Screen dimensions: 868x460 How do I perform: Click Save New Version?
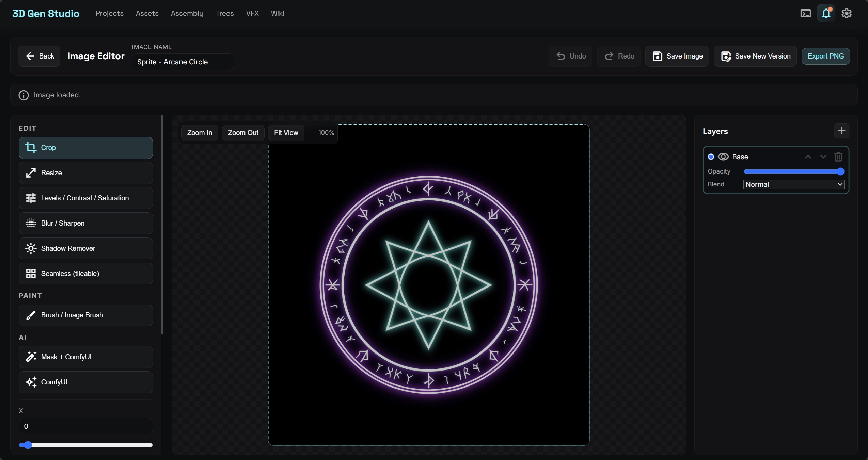point(755,56)
